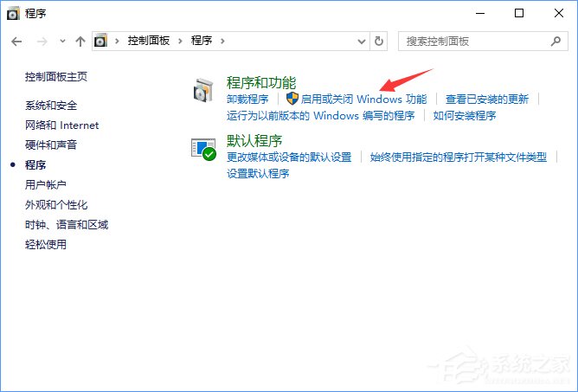Close the 程序 window
The image size is (578, 392).
[x=558, y=13]
